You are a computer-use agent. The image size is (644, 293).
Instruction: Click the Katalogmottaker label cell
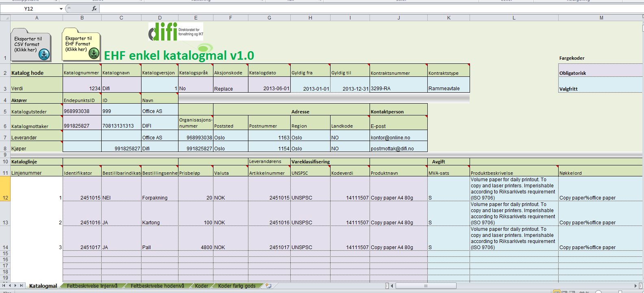point(37,122)
